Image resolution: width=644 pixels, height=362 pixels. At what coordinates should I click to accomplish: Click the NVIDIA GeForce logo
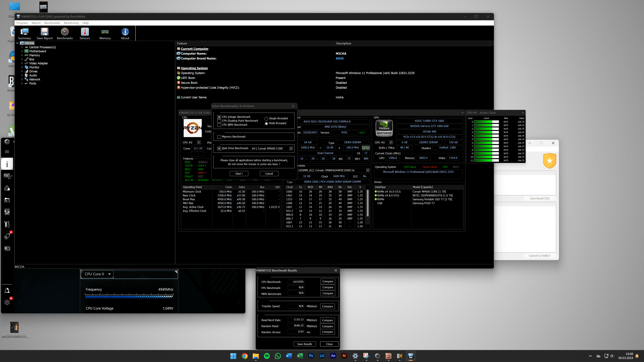384,128
